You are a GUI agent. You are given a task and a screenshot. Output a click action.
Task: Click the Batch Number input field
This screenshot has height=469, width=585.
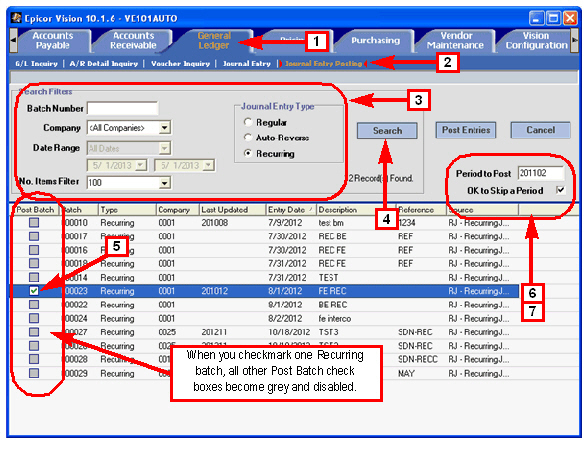tap(122, 109)
